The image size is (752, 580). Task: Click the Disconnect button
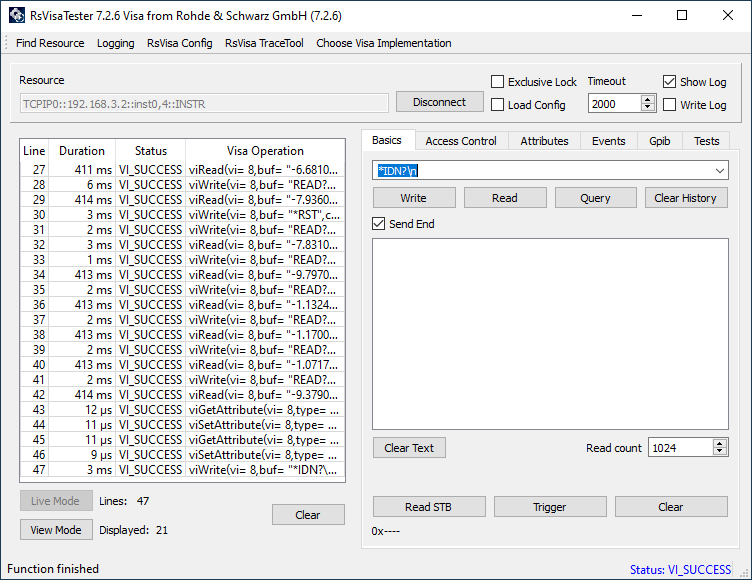pos(439,102)
